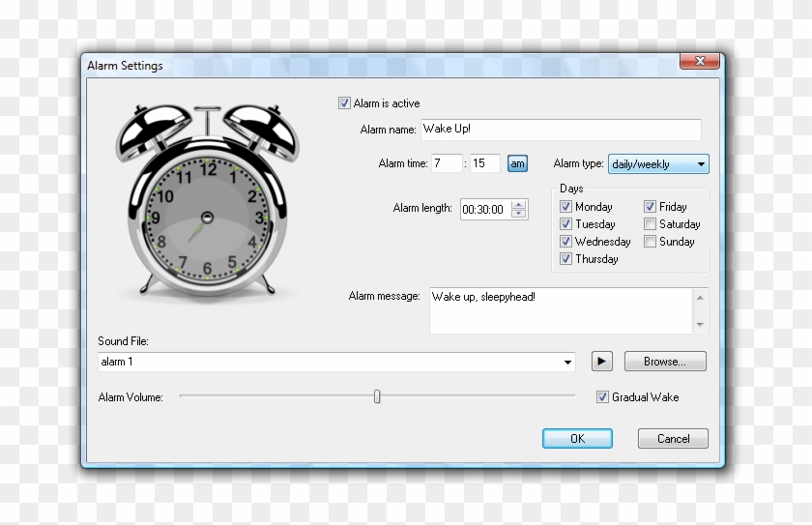Cancel the alarm settings changes
The width and height of the screenshot is (812, 525).
pyautogui.click(x=673, y=439)
